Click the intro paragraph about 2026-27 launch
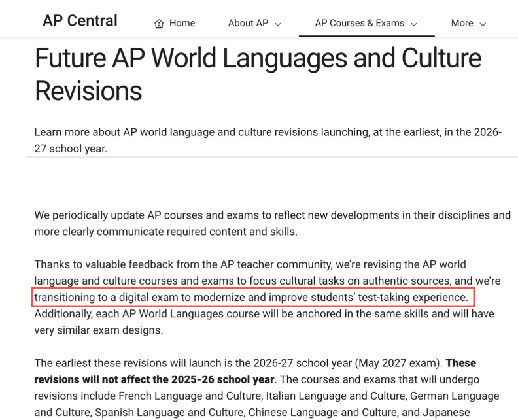This screenshot has height=420, width=518. tap(268, 140)
